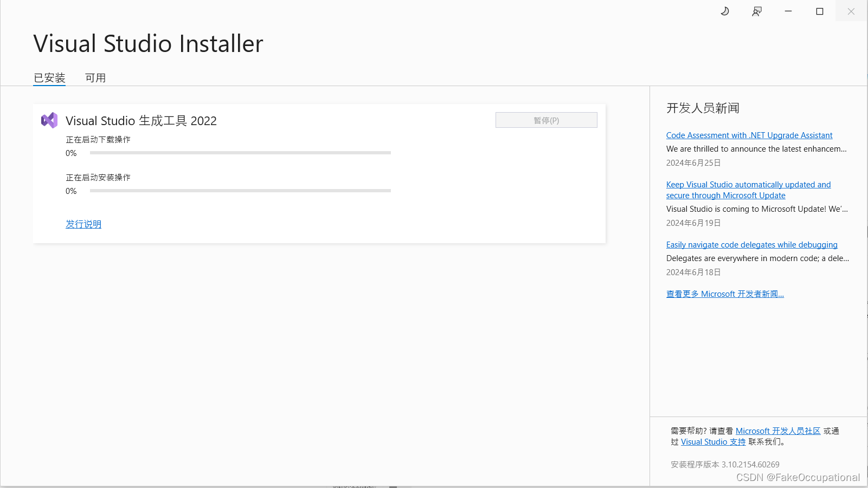Close the Visual Studio Installer window
Screen dimensions: 868x488
point(851,11)
